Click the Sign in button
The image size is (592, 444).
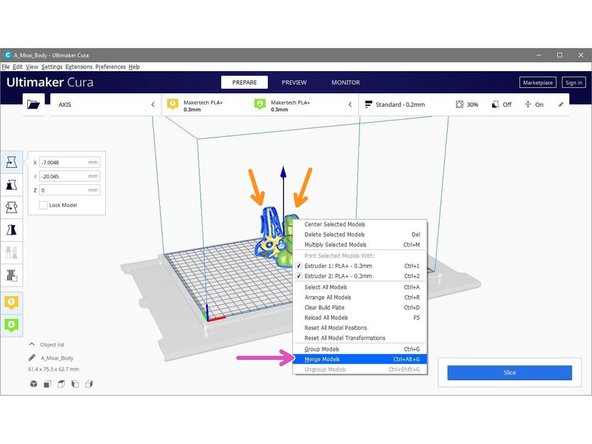tap(574, 83)
